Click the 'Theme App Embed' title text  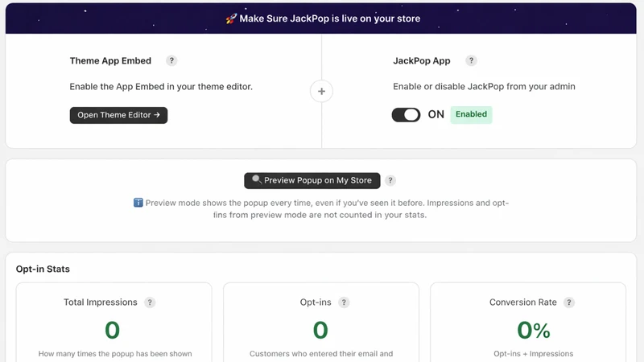pos(110,61)
